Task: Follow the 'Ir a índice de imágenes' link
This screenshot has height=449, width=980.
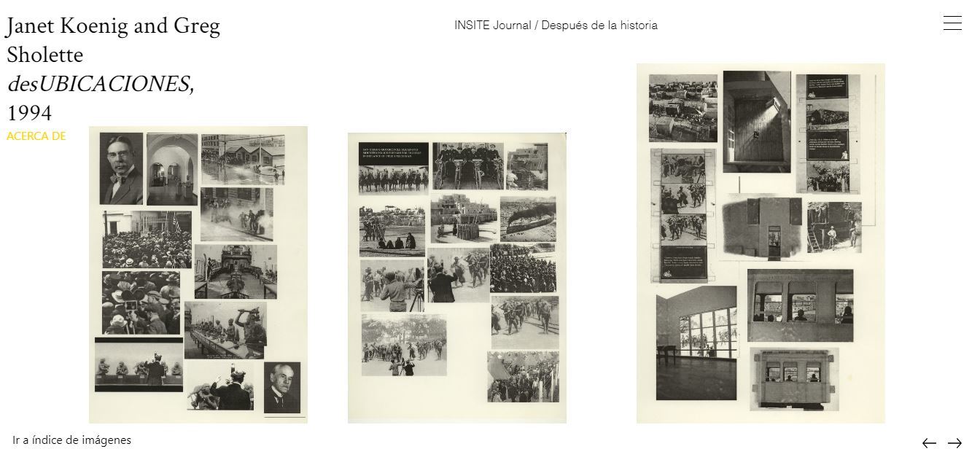Action: click(71, 440)
